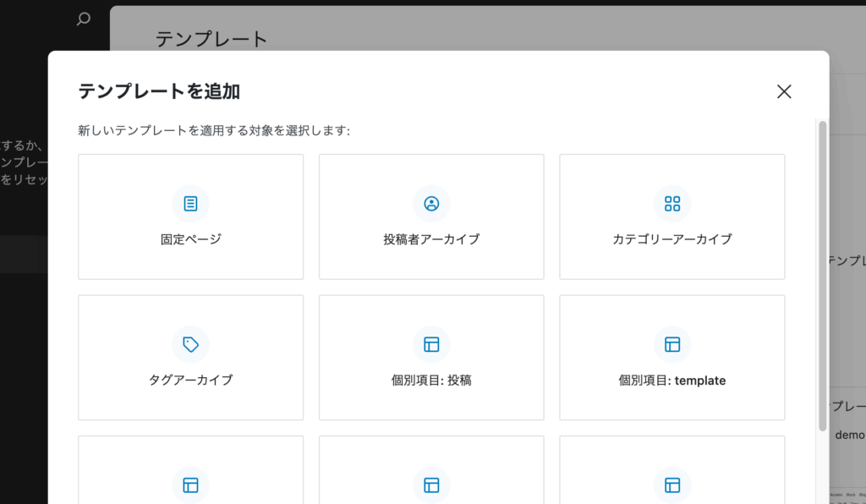Click the user icon for 投稿者アーカイブ
The width and height of the screenshot is (866, 504).
click(431, 204)
